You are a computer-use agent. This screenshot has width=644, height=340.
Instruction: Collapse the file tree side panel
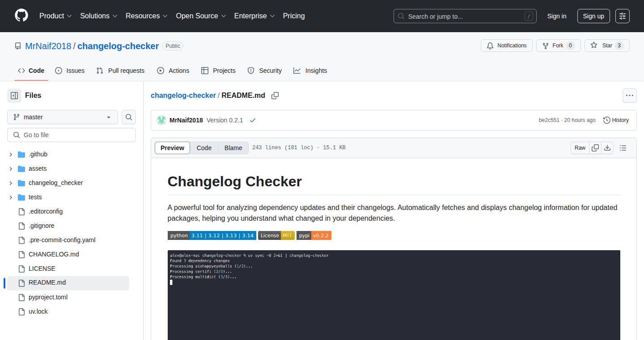14,96
